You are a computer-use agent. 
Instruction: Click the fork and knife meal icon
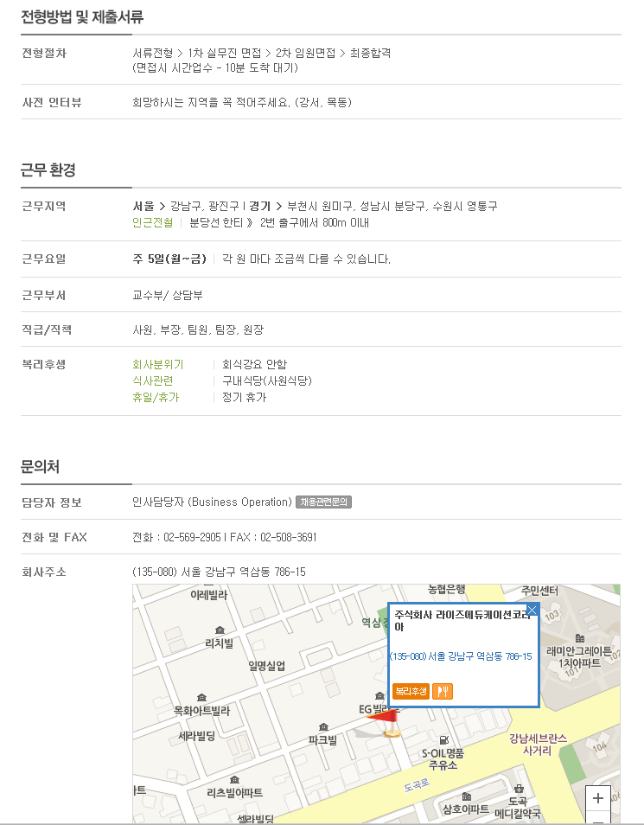point(443,691)
